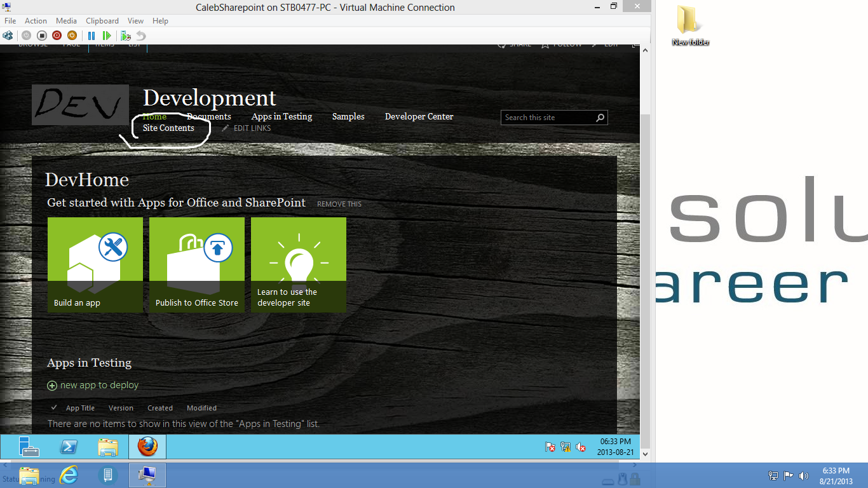The height and width of the screenshot is (488, 868).
Task: Click EDIT LINKS in the navigation
Action: coord(252,128)
